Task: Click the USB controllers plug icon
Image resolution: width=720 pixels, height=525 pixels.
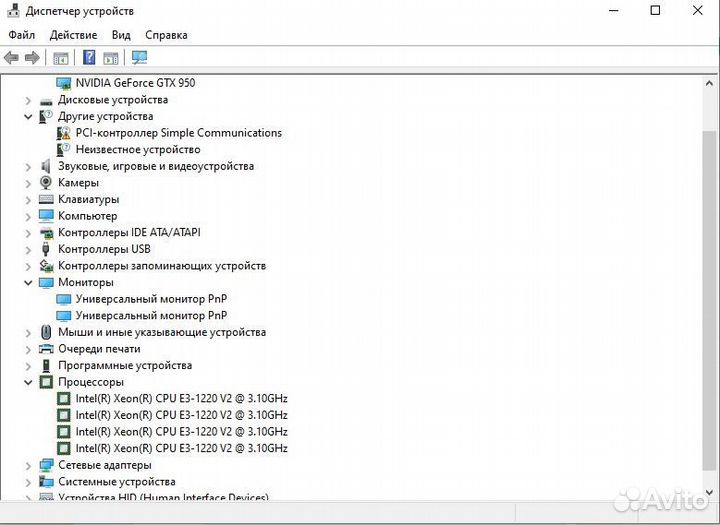Action: (45, 249)
